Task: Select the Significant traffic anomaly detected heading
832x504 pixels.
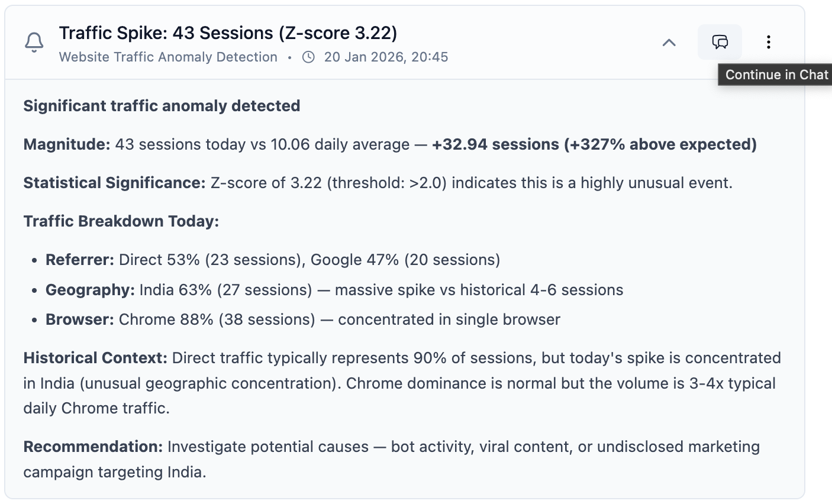Action: coord(162,106)
